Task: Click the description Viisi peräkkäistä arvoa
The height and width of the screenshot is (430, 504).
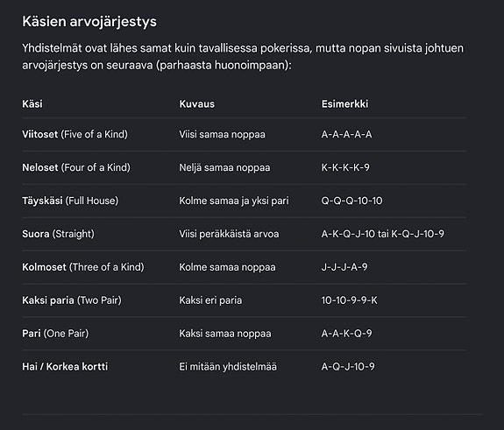Action: (x=229, y=234)
